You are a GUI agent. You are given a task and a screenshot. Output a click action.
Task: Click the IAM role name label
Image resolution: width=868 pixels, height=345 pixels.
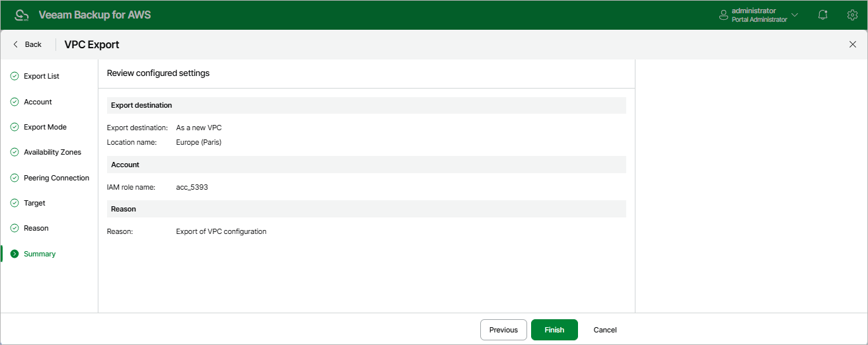point(131,187)
